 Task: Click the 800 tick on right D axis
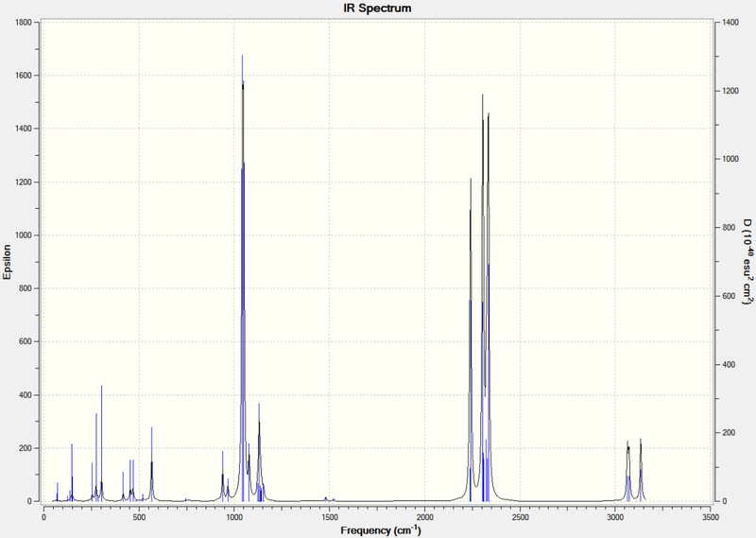(729, 228)
